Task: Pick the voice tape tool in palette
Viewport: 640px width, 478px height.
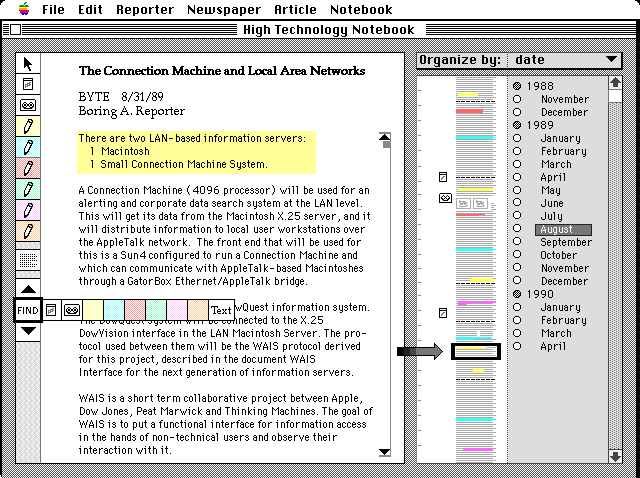Action: tap(28, 105)
